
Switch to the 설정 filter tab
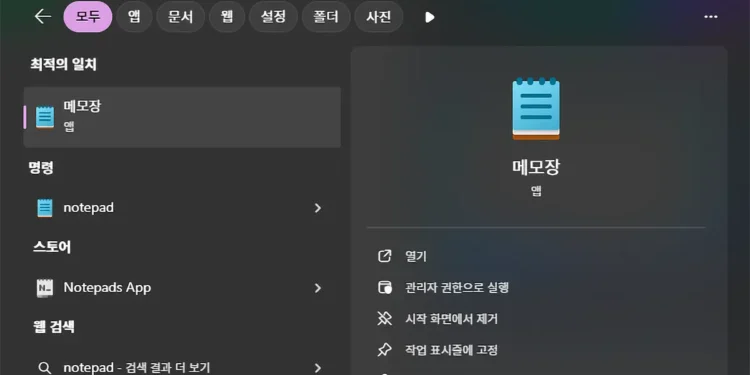(x=273, y=17)
